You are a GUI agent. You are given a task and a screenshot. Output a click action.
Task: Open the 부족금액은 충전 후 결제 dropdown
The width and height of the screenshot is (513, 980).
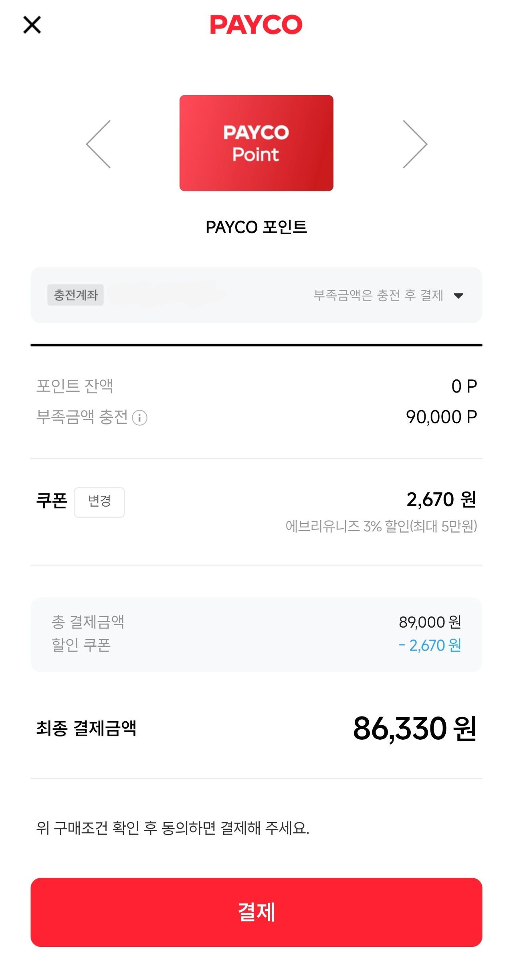tap(378, 296)
